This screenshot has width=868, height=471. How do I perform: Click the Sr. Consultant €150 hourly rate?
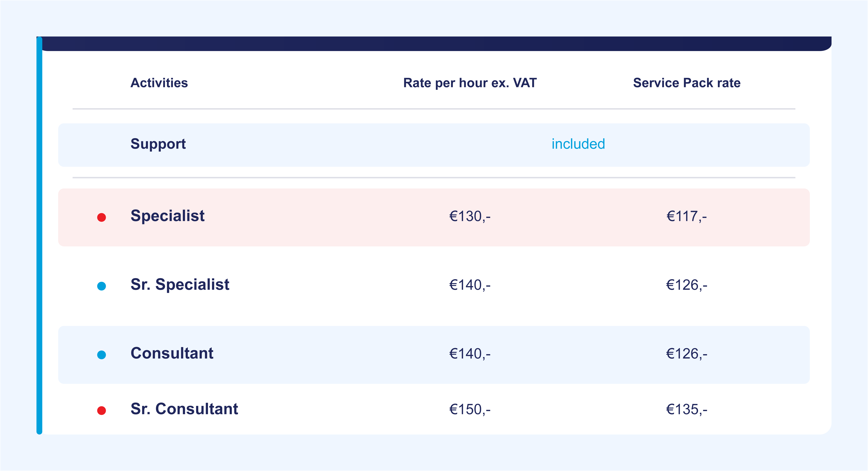click(x=470, y=410)
